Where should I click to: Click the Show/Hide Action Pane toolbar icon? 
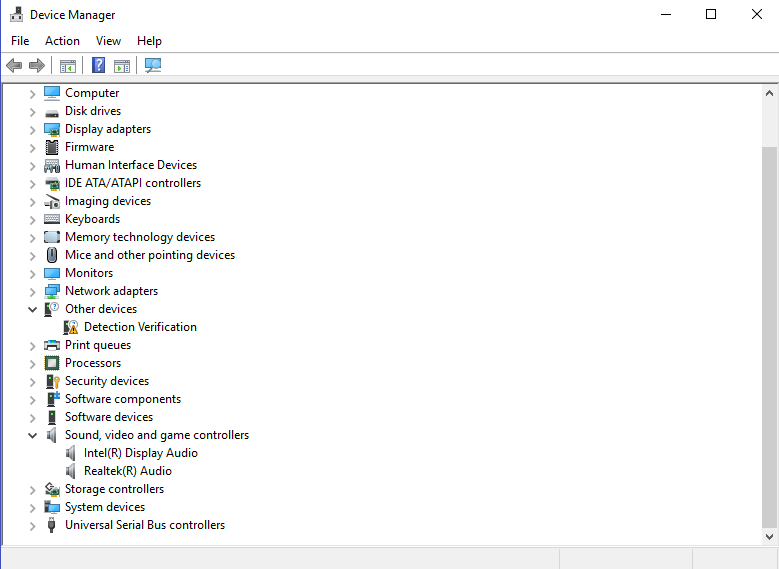[x=122, y=66]
